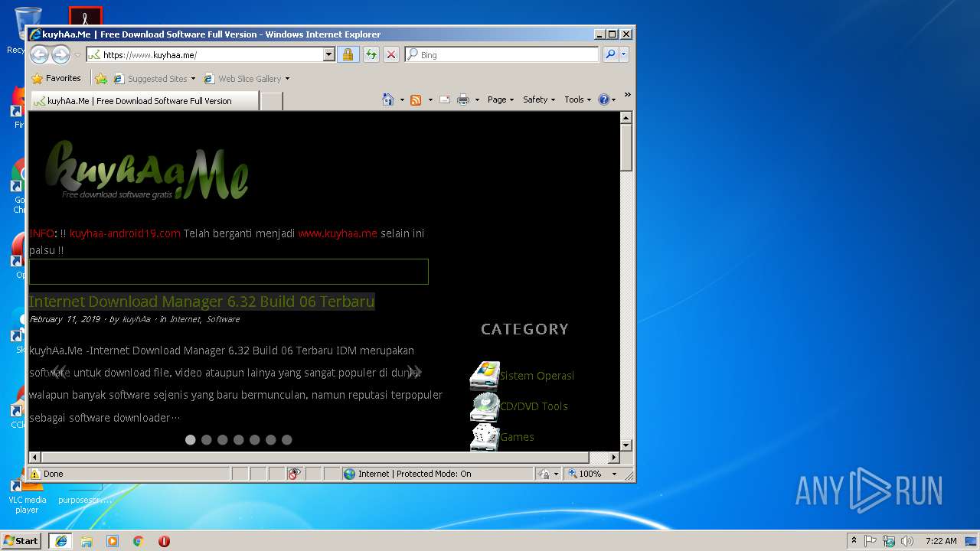Expand Web Slice Gallery dropdown
Screen dimensions: 980x551
(x=287, y=79)
